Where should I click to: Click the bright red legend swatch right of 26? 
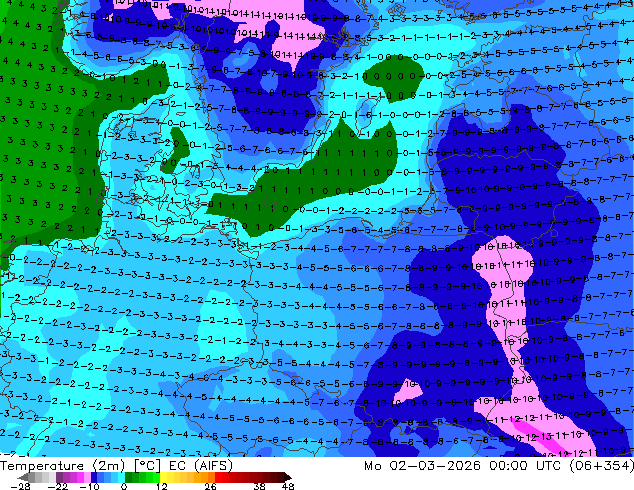coord(218,477)
